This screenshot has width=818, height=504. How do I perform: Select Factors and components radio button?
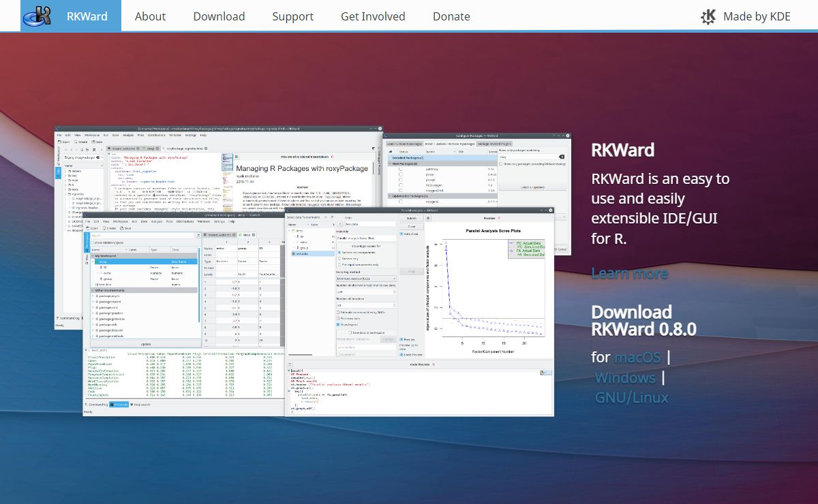click(x=339, y=252)
